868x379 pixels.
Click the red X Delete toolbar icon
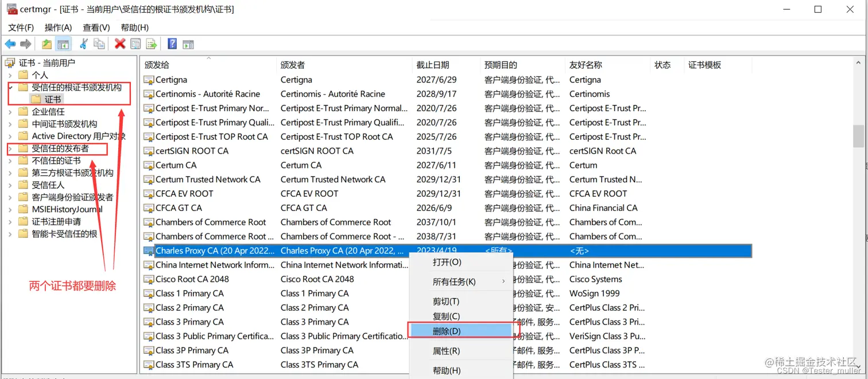[120, 44]
